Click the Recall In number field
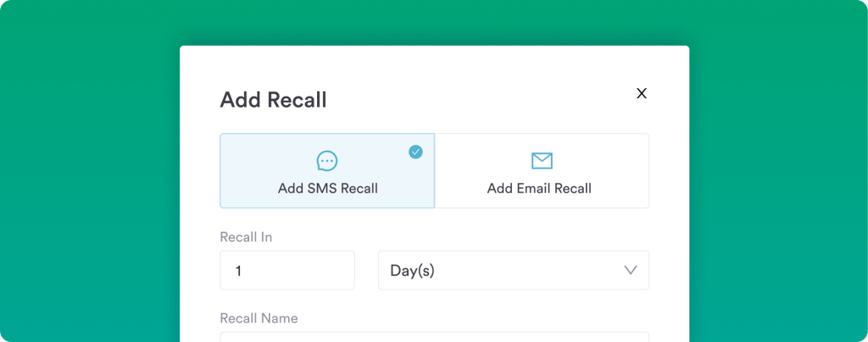 pyautogui.click(x=287, y=271)
